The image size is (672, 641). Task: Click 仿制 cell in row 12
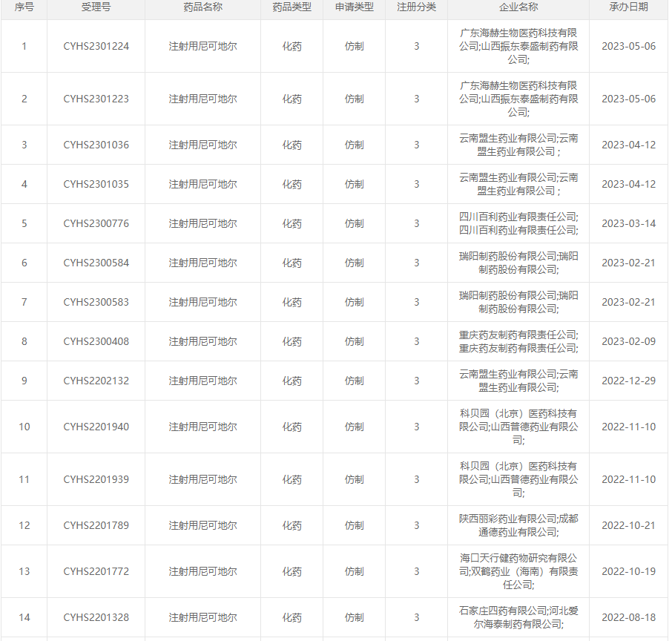coord(354,526)
